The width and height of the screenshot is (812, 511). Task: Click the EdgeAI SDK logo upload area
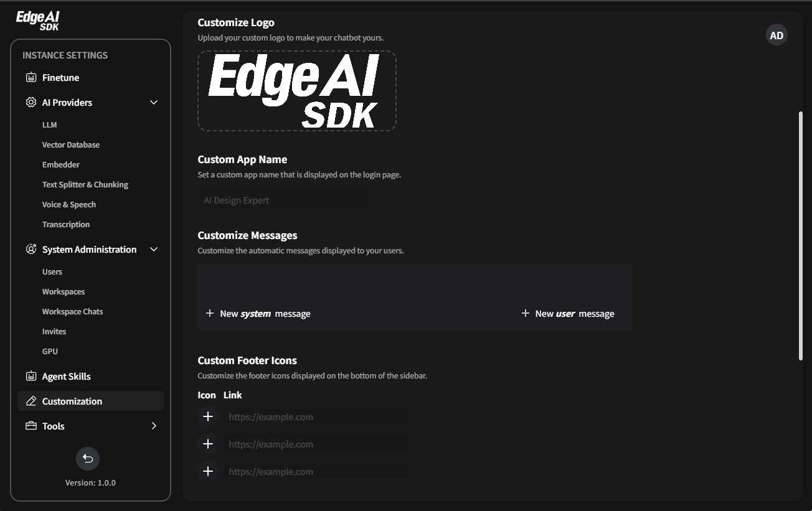point(297,91)
